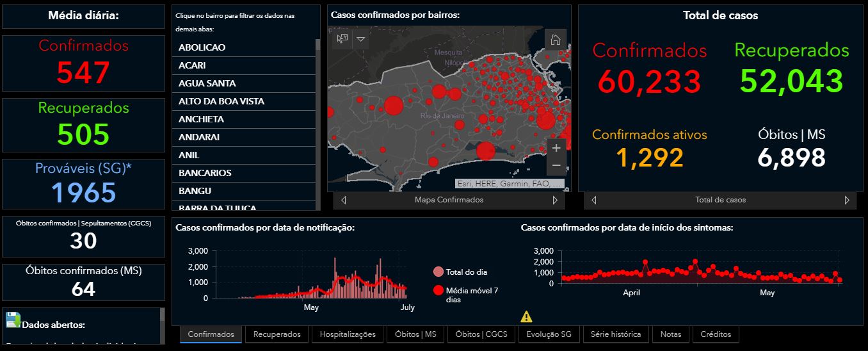Click the map home extent icon
The height and width of the screenshot is (351, 868).
pos(555,40)
